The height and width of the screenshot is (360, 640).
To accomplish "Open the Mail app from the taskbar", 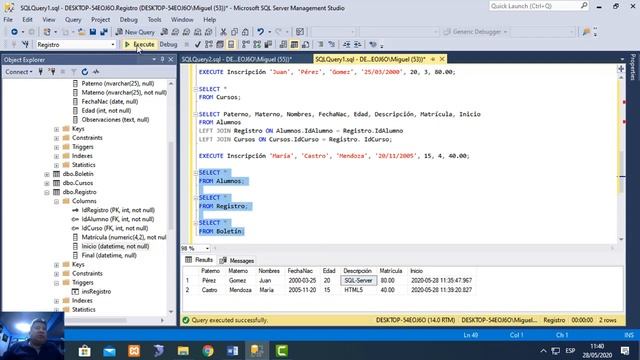I will tap(109, 351).
